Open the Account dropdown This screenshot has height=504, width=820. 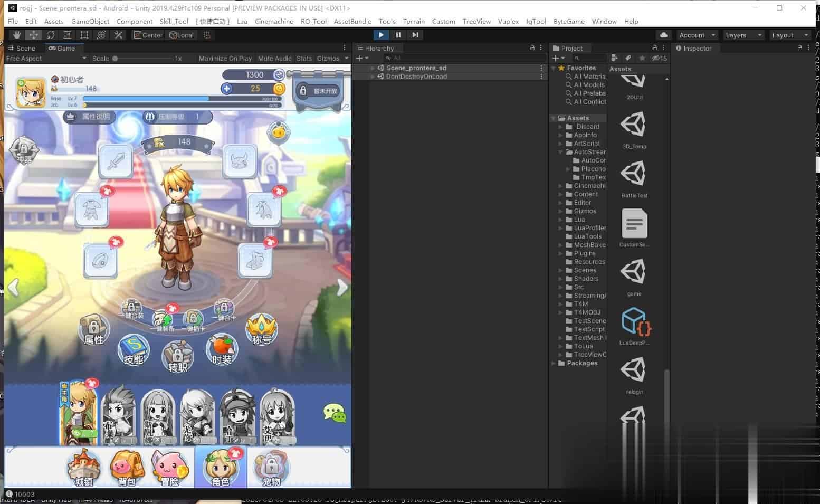coord(697,35)
